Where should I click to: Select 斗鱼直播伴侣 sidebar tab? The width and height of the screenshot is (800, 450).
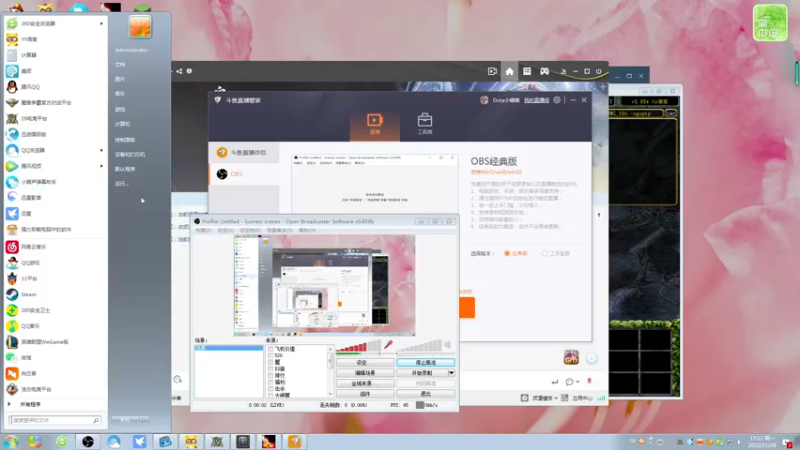[244, 153]
